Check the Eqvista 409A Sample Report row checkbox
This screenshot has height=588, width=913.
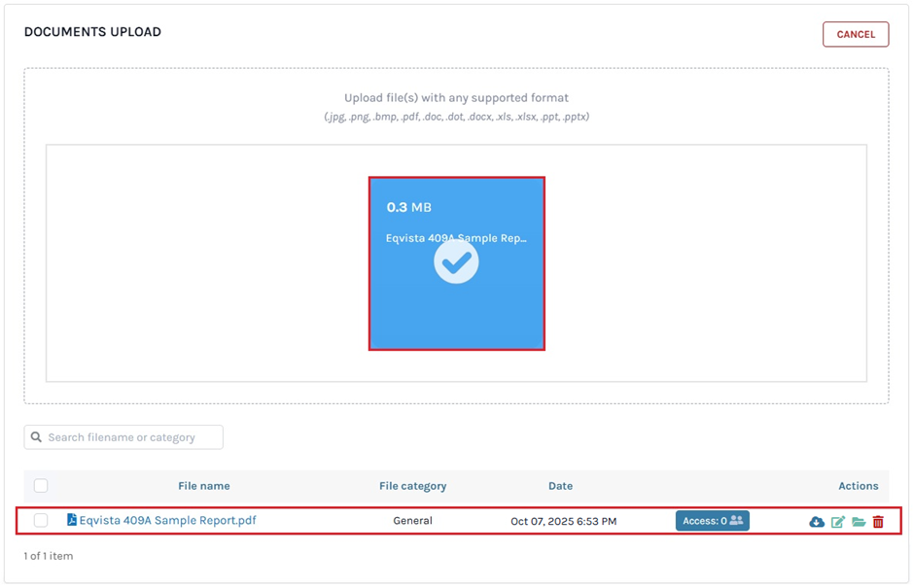[41, 521]
